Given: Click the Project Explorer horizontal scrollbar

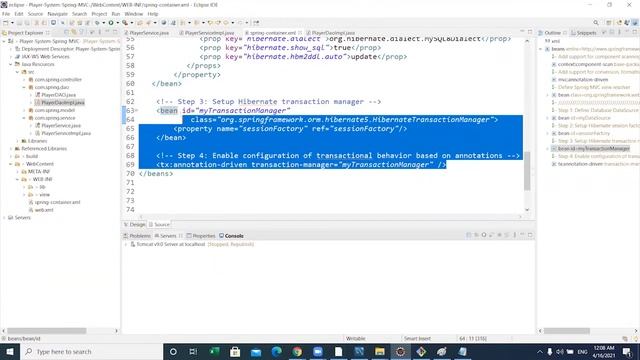Looking at the screenshot, I should point(47,331).
